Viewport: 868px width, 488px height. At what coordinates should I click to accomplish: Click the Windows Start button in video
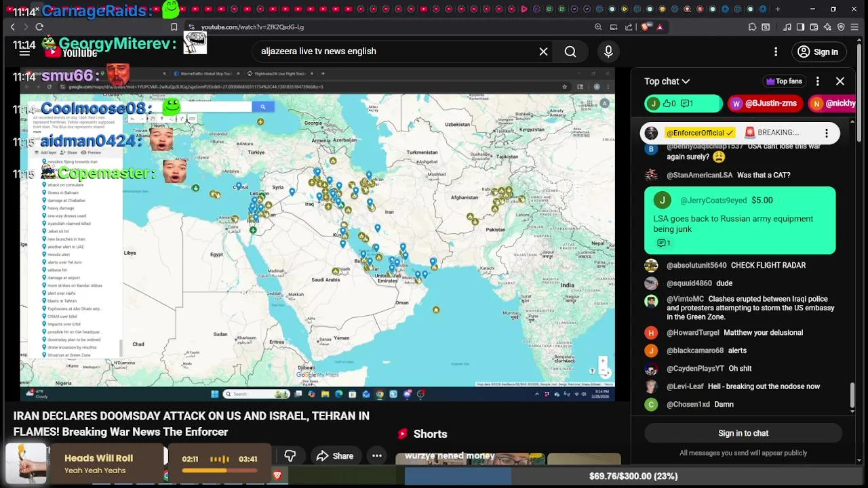(214, 394)
